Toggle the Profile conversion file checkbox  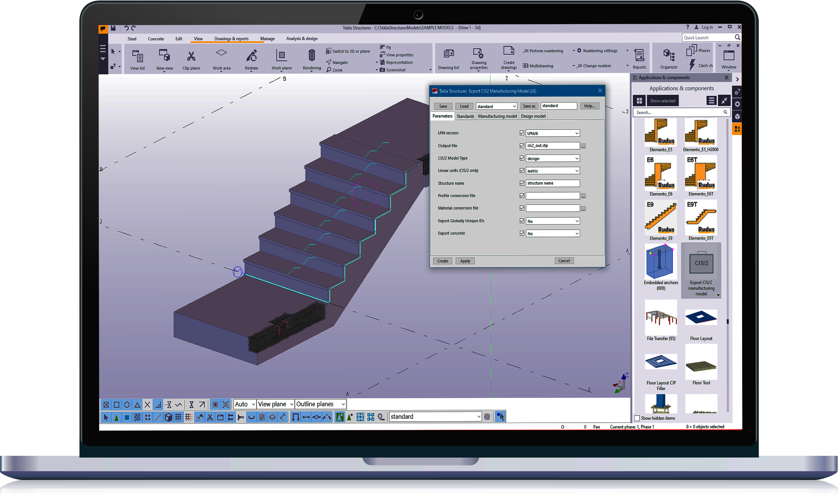[x=522, y=196]
